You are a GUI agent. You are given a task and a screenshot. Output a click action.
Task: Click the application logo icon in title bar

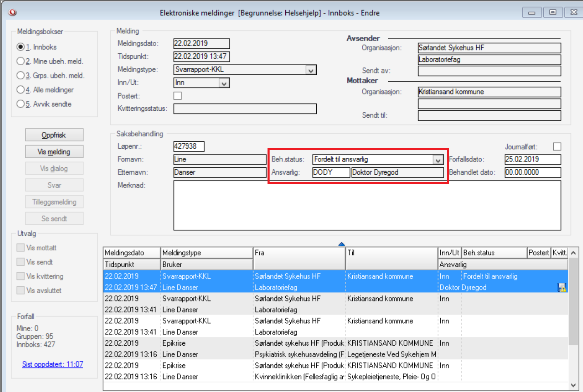[x=12, y=12]
